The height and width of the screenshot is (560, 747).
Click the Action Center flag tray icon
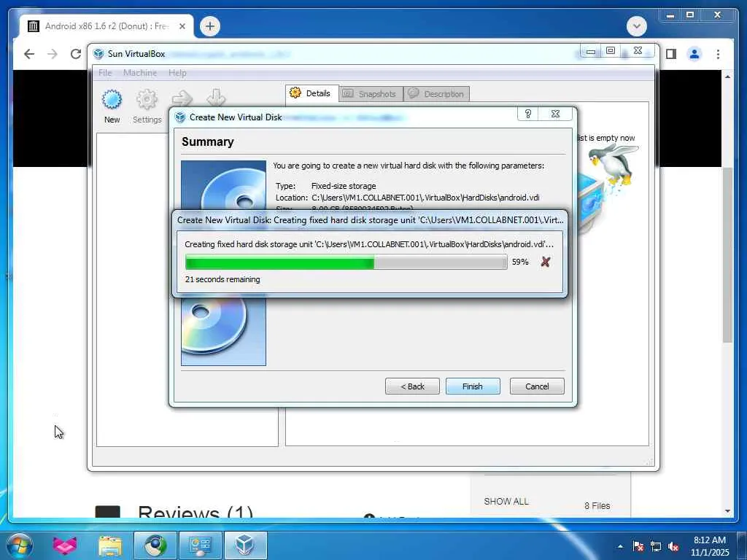[x=638, y=546]
